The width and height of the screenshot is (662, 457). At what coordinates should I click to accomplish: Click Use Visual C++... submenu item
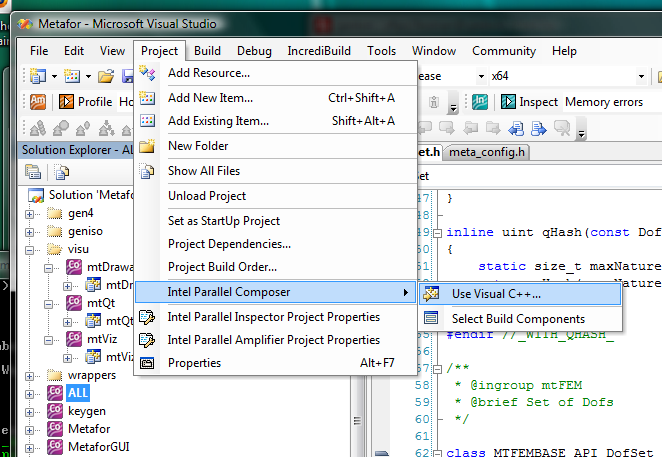coord(520,294)
